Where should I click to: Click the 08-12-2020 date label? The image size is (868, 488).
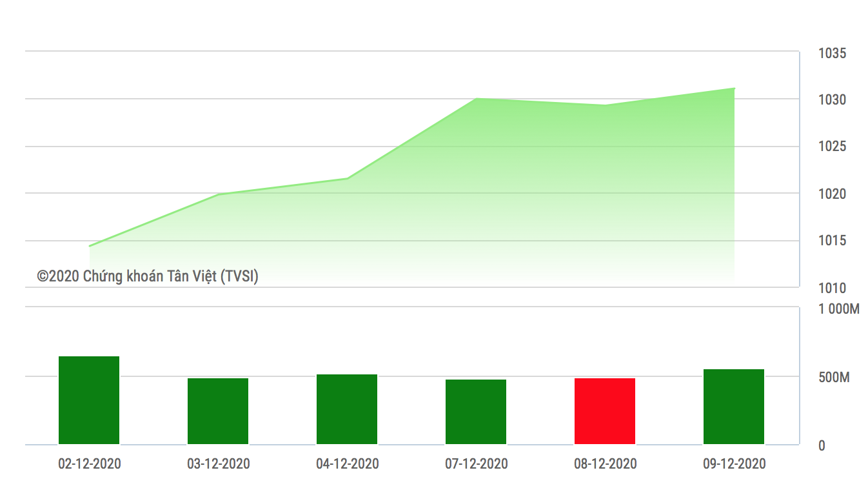[605, 463]
